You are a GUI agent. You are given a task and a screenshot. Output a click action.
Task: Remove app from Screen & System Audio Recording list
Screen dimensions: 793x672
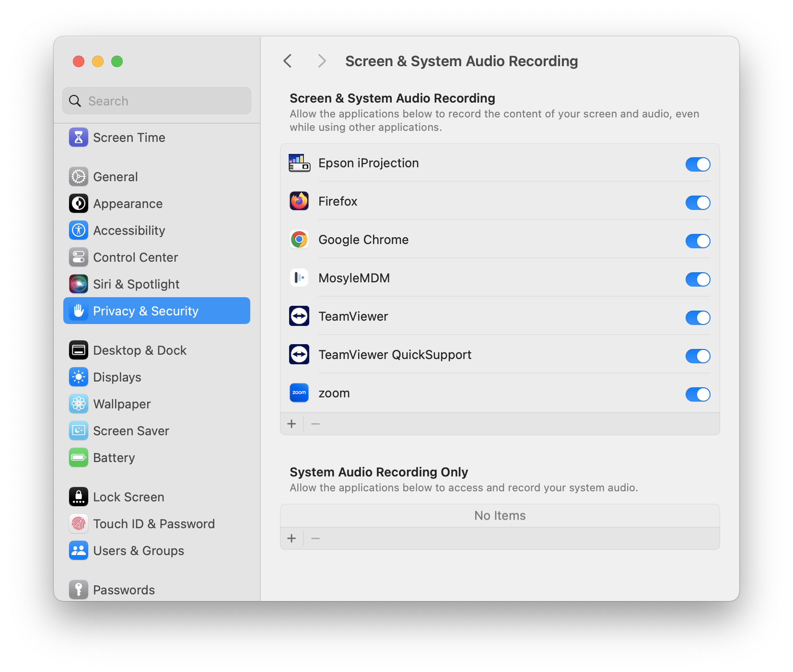click(x=315, y=424)
